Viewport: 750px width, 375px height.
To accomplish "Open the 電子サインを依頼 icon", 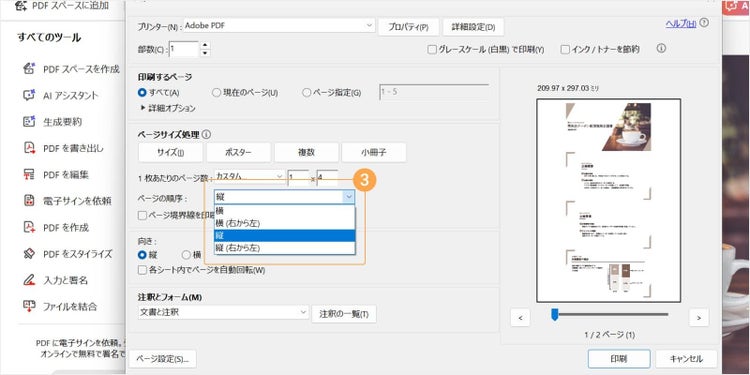I will click(x=29, y=200).
